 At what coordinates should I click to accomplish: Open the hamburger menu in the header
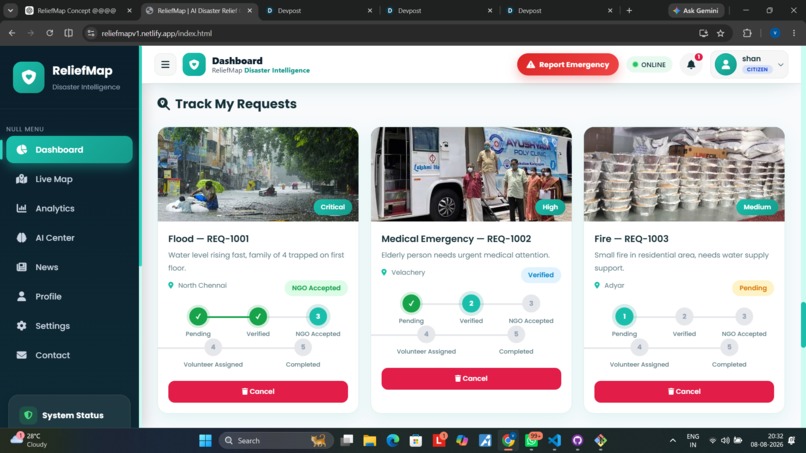[x=165, y=64]
